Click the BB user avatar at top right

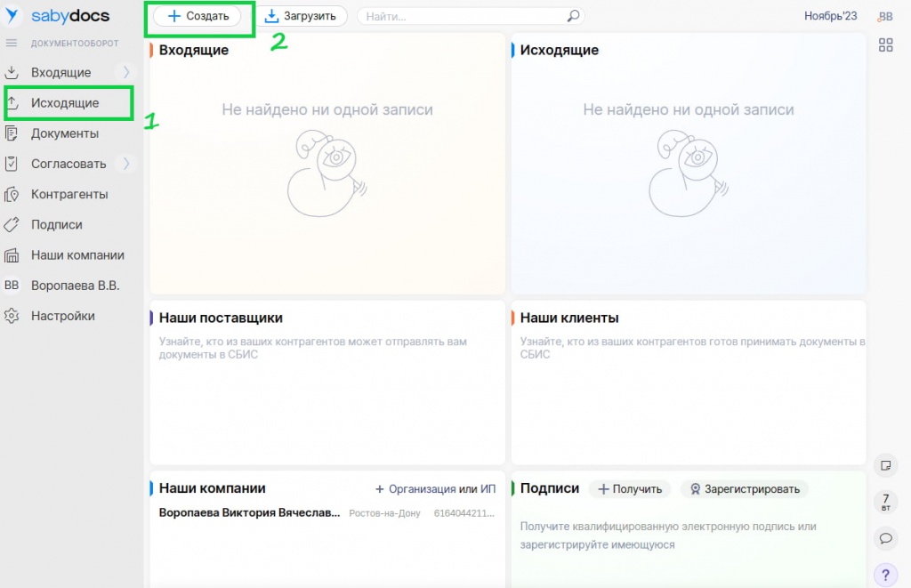[x=885, y=17]
